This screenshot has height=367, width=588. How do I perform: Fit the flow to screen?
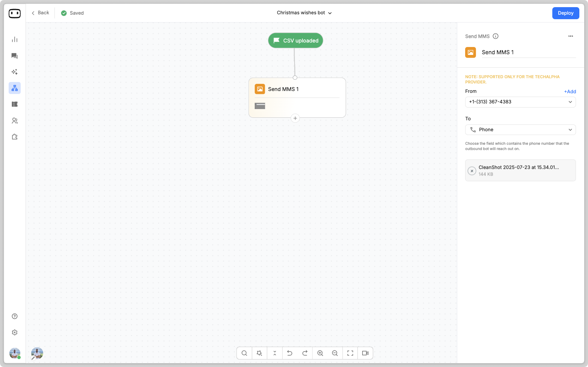350,353
